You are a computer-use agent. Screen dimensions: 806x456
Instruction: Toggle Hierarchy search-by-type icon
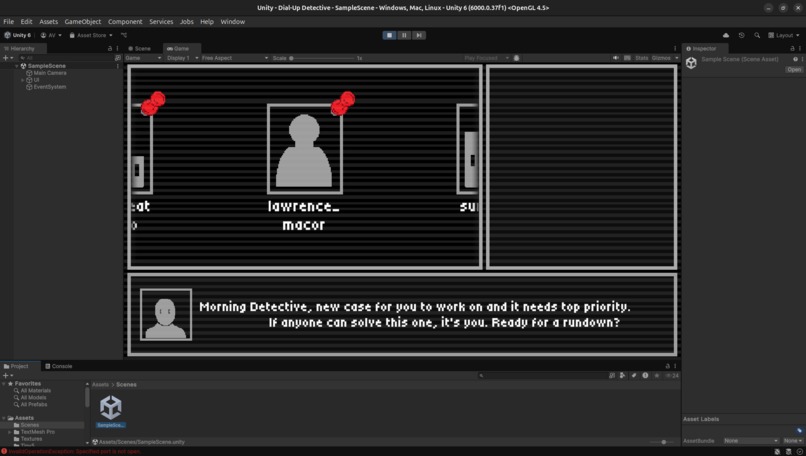coord(118,58)
